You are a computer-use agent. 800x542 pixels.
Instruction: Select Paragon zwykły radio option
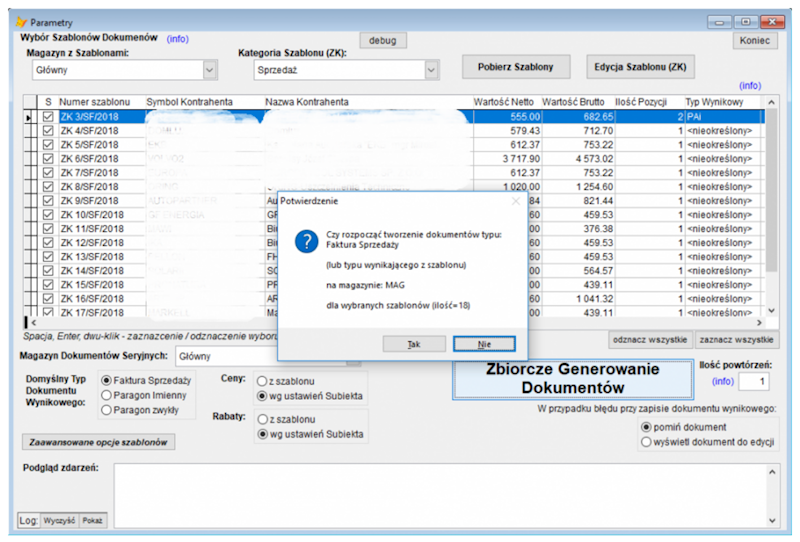140,410
